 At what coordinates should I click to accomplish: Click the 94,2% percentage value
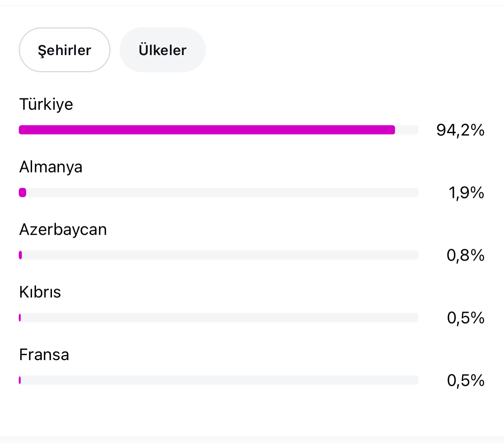pos(460,130)
